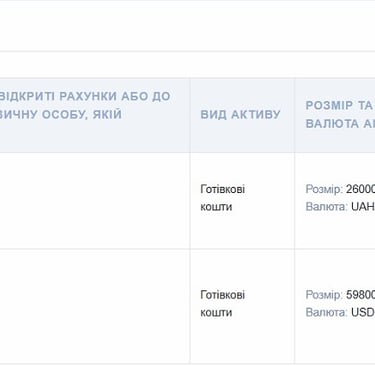Click the empty account cell in UAH row

(95, 201)
